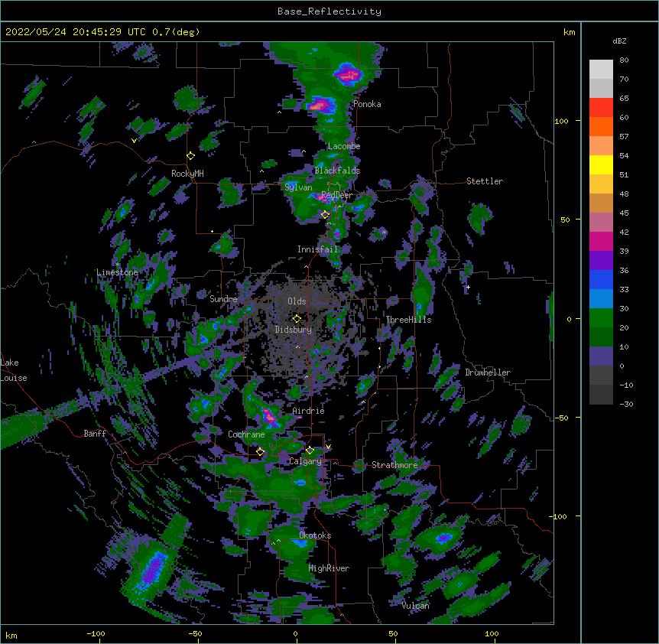
Task: Click the ThreeHills label
Action: 408,320
